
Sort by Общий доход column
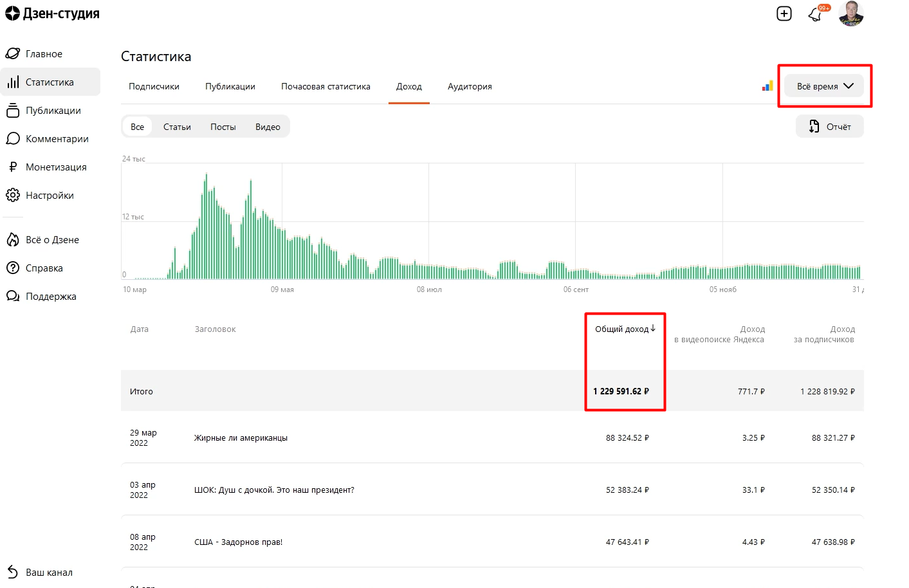point(621,329)
